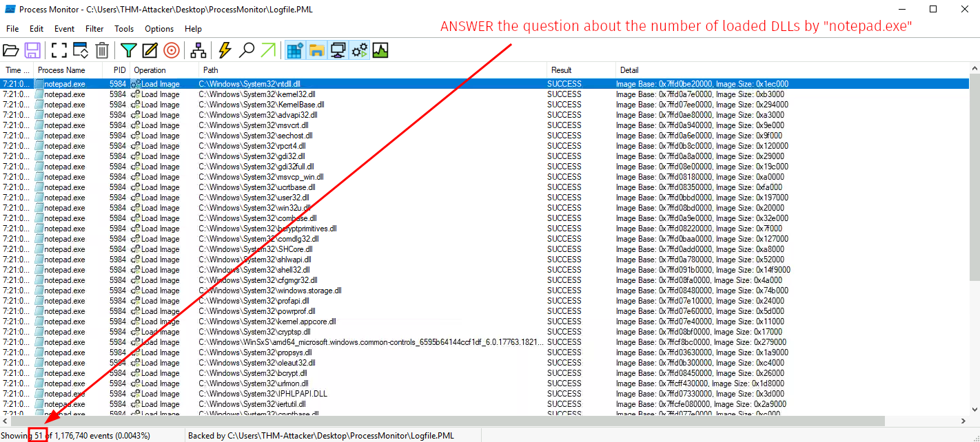Open the Highlight editor icon
The width and height of the screenshot is (980, 442).
click(x=150, y=50)
